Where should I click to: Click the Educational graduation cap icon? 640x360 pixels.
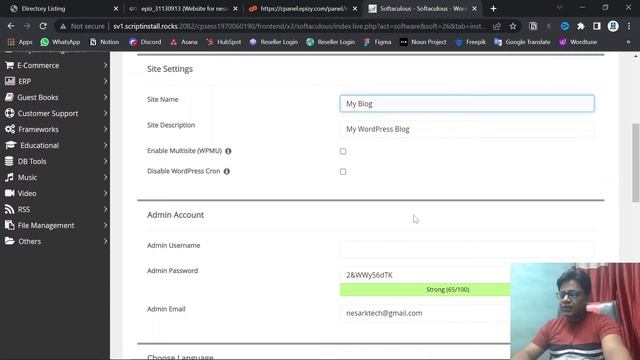11,145
